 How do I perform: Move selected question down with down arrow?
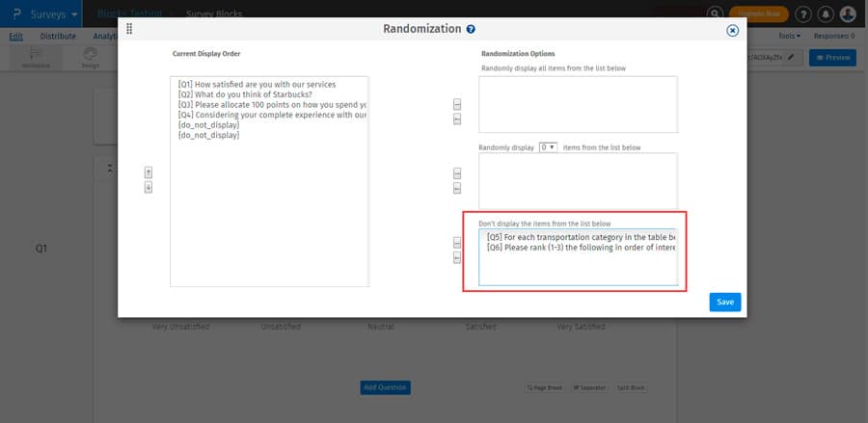pos(149,188)
